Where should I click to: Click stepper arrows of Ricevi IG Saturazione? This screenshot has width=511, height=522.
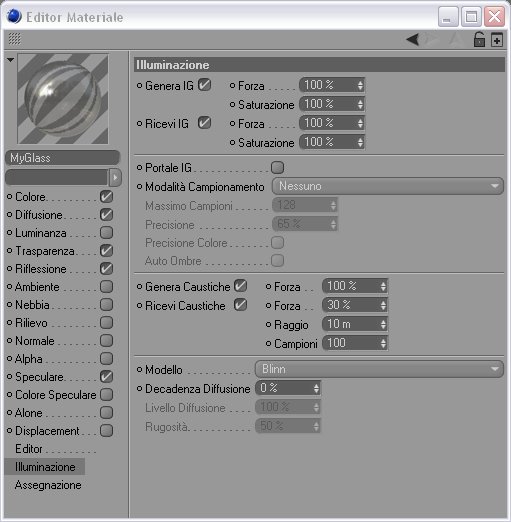point(360,143)
